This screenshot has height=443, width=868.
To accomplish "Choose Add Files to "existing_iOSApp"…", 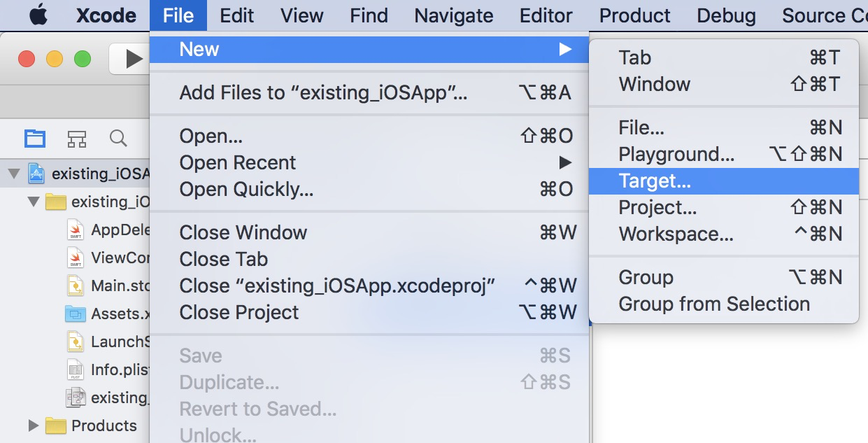I will coord(369,92).
